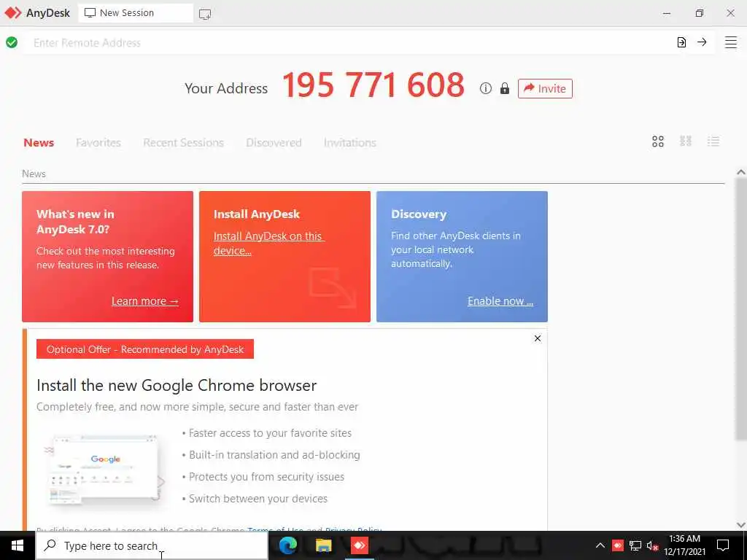
Task: Click the Discovery card
Action: [x=462, y=257]
